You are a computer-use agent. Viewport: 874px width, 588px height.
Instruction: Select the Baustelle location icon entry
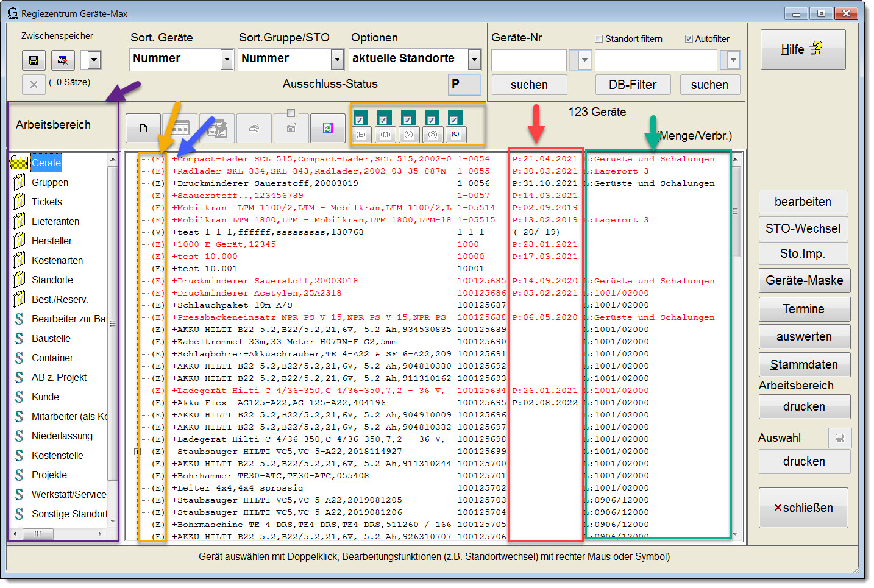(20, 338)
